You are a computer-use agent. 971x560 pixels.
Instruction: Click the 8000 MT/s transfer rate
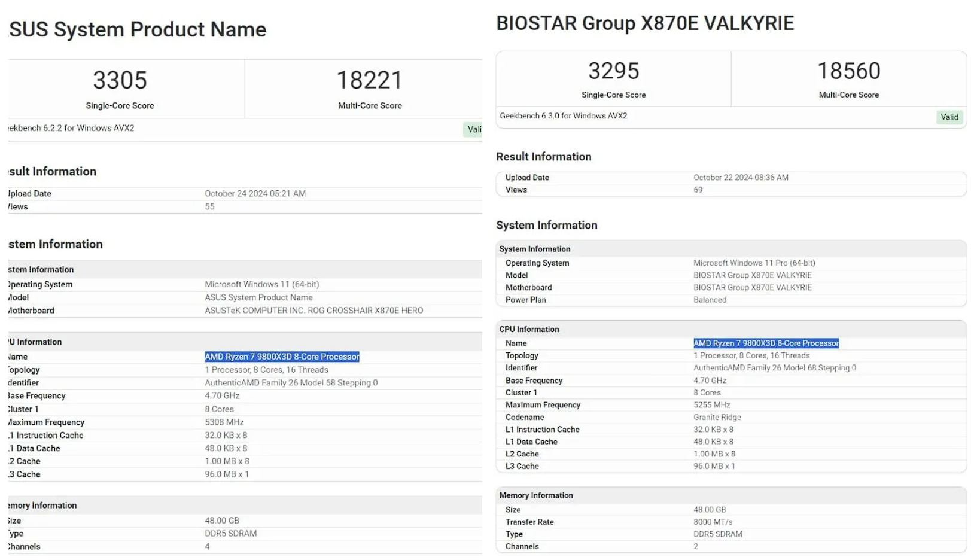click(713, 522)
